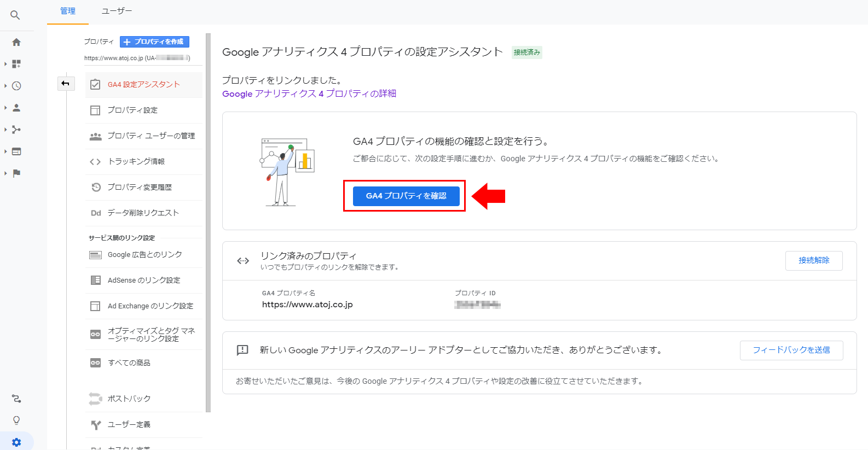The width and height of the screenshot is (868, 450).
Task: Click the プロパティ ユーザーの管理 people icon
Action: click(95, 136)
